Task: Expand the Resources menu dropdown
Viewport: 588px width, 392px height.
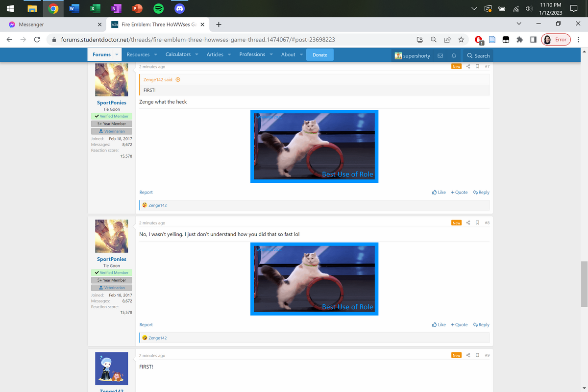Action: click(x=155, y=55)
